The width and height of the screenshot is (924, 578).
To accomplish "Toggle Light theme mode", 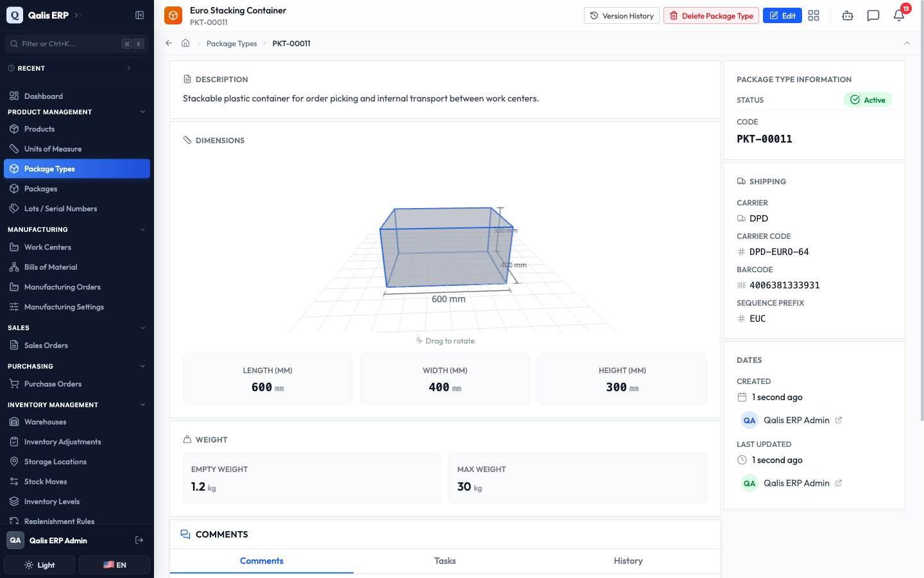I will point(40,565).
